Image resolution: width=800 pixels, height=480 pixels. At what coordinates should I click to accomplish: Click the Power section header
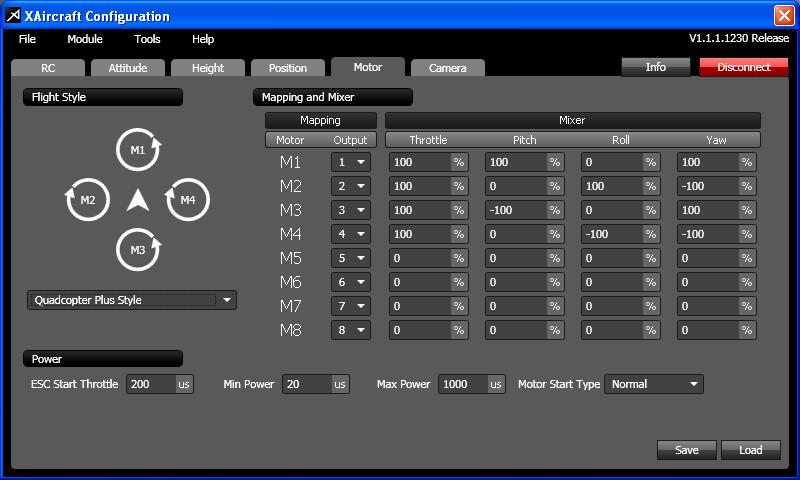coord(103,359)
